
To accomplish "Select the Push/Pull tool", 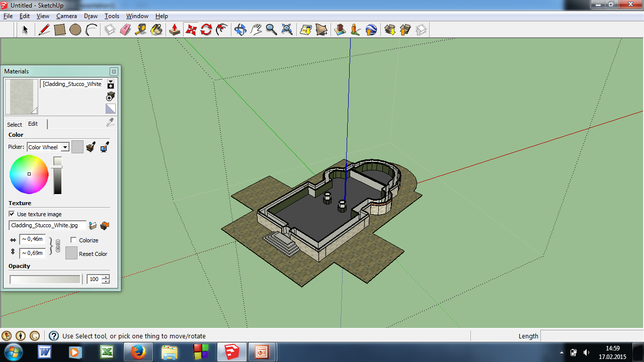I will pos(175,30).
